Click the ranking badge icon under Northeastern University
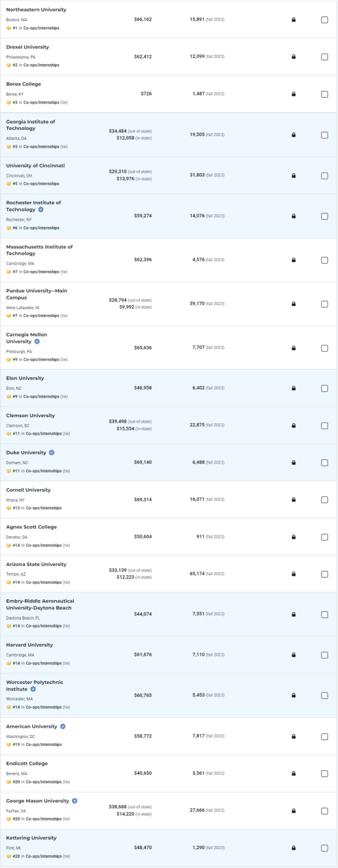 (9, 28)
